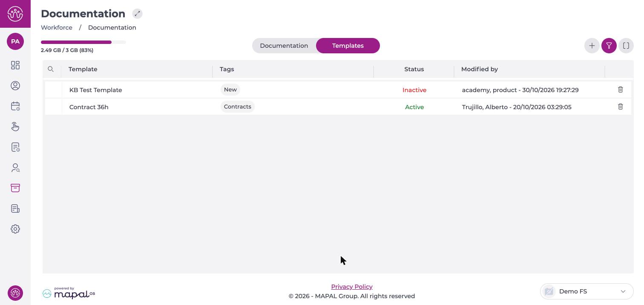This screenshot has height=305, width=644.
Task: Toggle the filter funnel button
Action: tap(609, 46)
